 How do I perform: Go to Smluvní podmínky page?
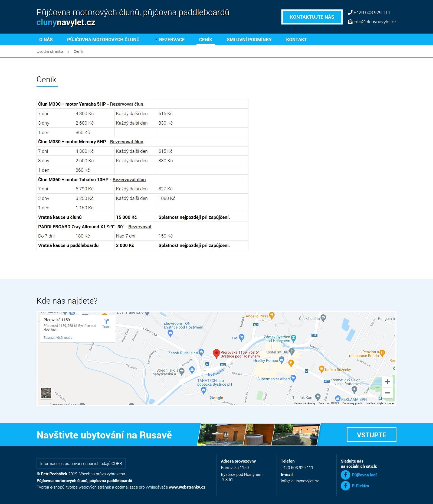point(249,40)
